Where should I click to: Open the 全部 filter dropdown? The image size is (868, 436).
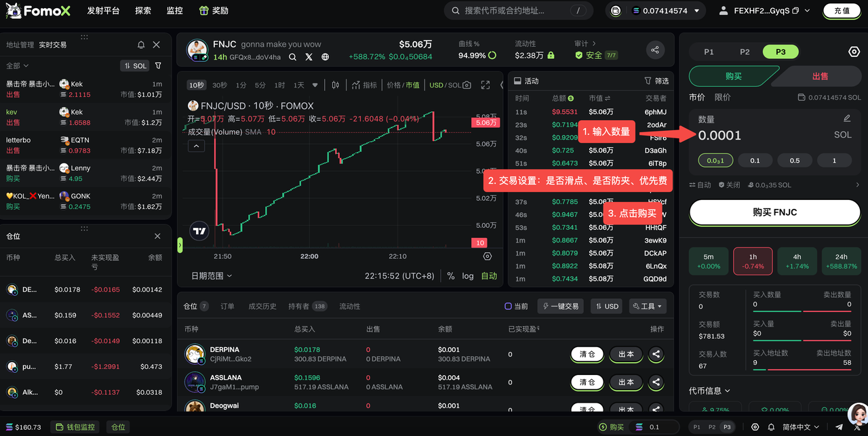[18, 66]
